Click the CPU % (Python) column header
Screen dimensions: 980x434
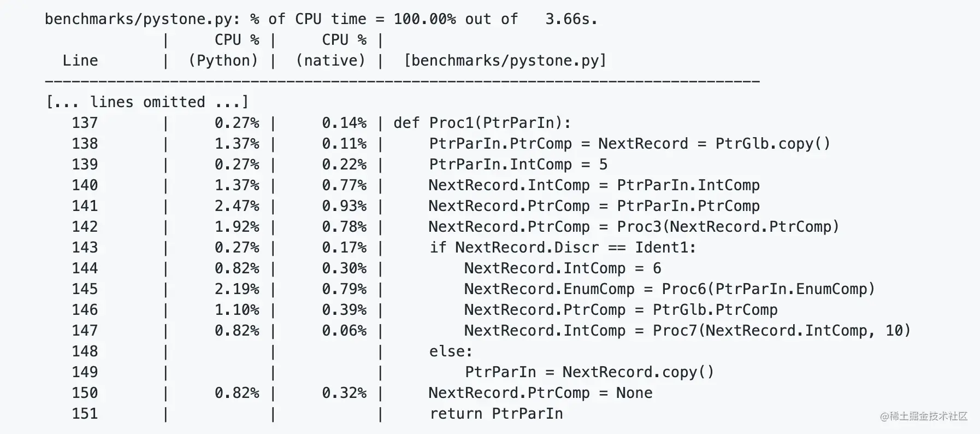[x=223, y=50]
